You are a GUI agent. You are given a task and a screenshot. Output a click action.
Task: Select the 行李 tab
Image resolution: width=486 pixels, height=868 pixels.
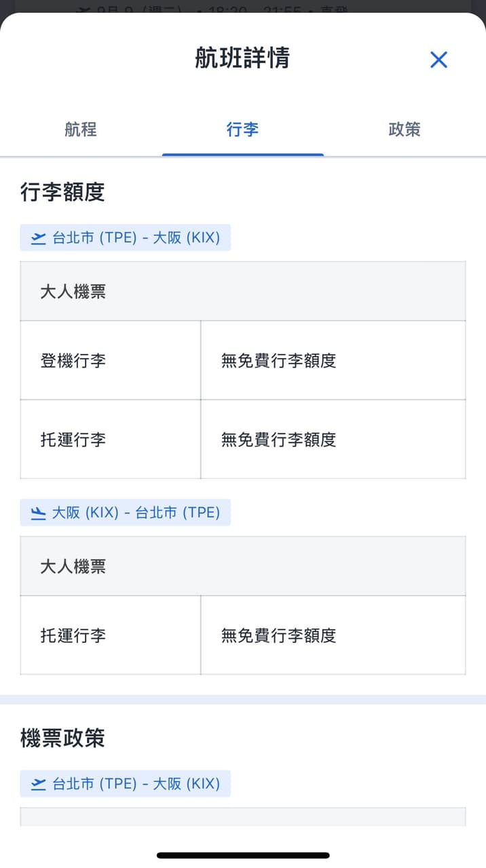tap(242, 129)
